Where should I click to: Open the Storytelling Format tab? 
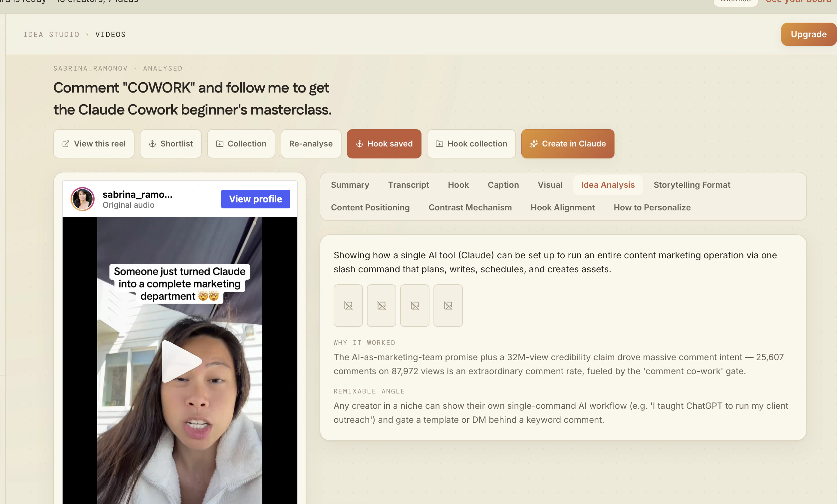coord(692,185)
